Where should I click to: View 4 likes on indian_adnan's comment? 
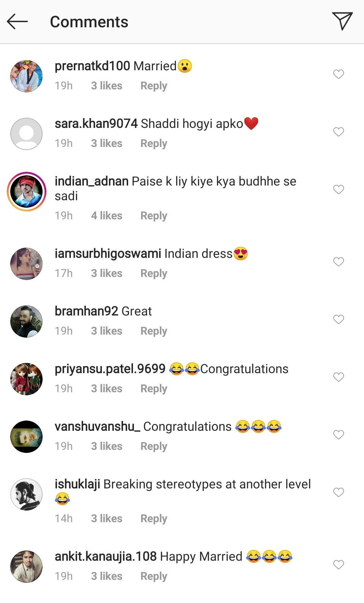107,216
